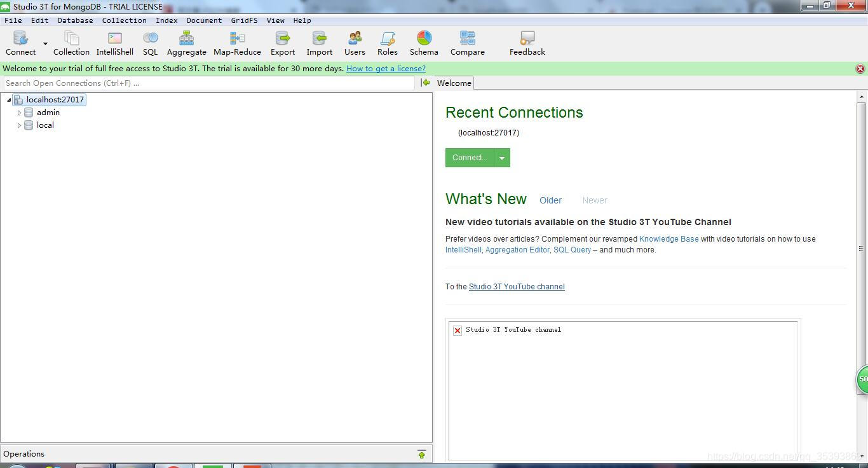Screen dimensions: 868x468
Task: Click the Connect toolbar icon
Action: click(20, 43)
